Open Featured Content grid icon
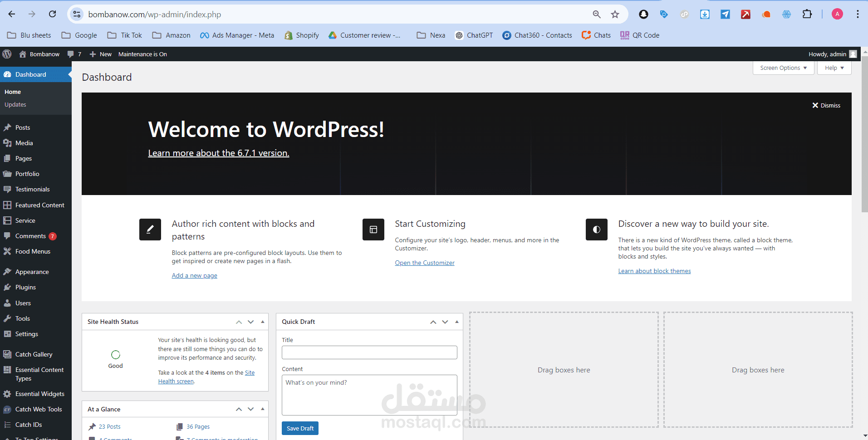Screen dimensions: 868x440 [7, 205]
